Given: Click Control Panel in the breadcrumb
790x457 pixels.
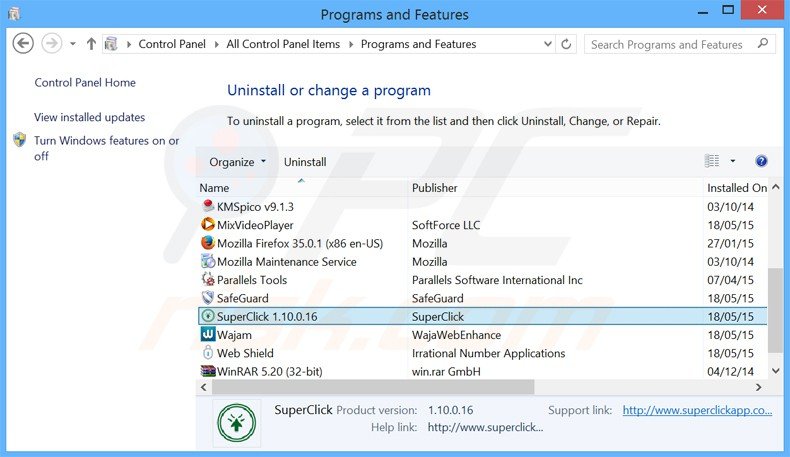Looking at the screenshot, I should 172,44.
